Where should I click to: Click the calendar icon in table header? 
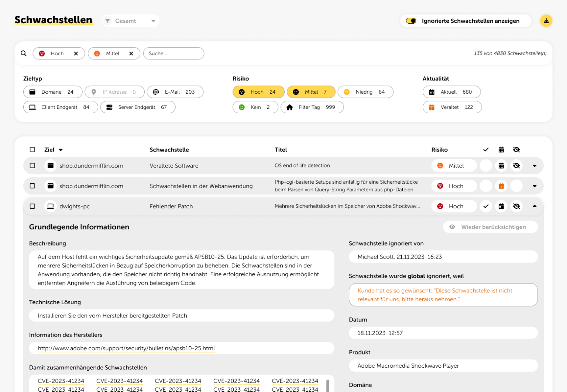click(501, 150)
